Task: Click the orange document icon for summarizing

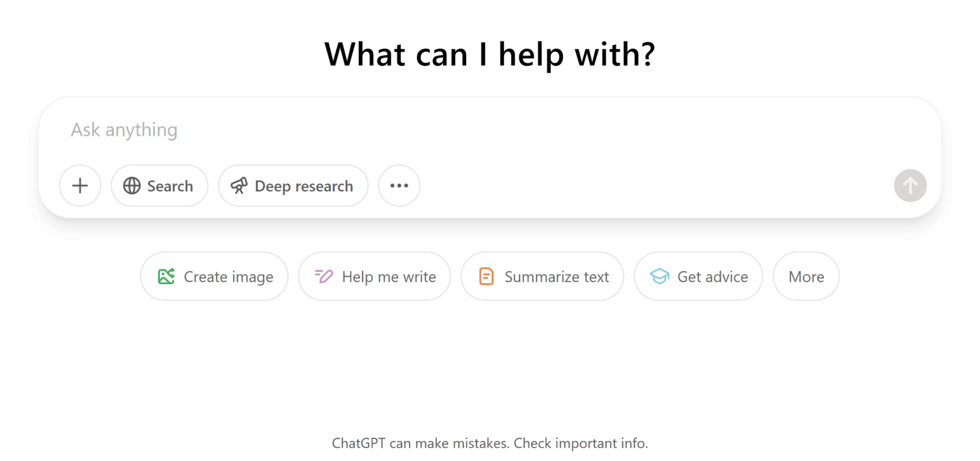Action: 486,276
